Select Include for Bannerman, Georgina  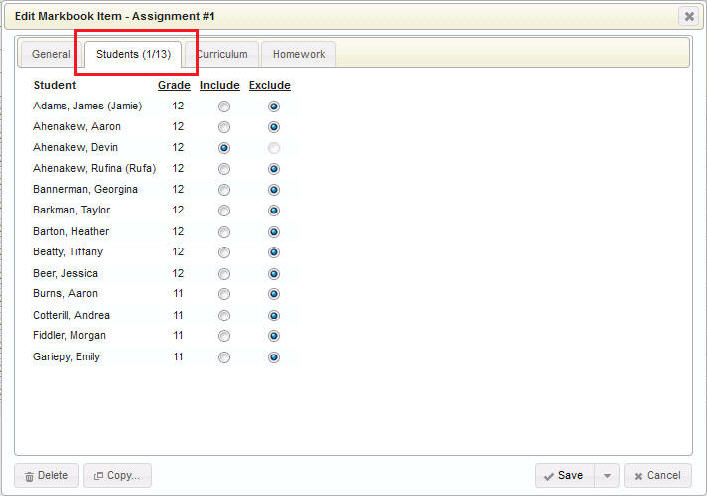click(223, 190)
